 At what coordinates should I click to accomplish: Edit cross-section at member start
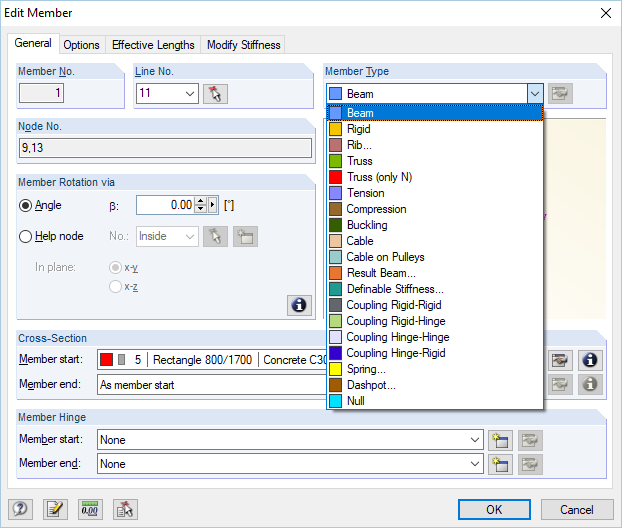click(x=560, y=360)
